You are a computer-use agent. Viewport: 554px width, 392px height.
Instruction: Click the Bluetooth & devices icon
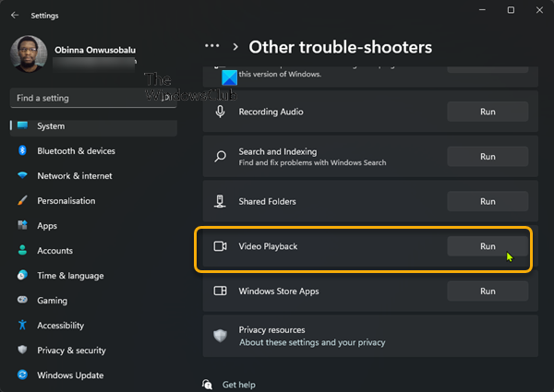pyautogui.click(x=22, y=151)
